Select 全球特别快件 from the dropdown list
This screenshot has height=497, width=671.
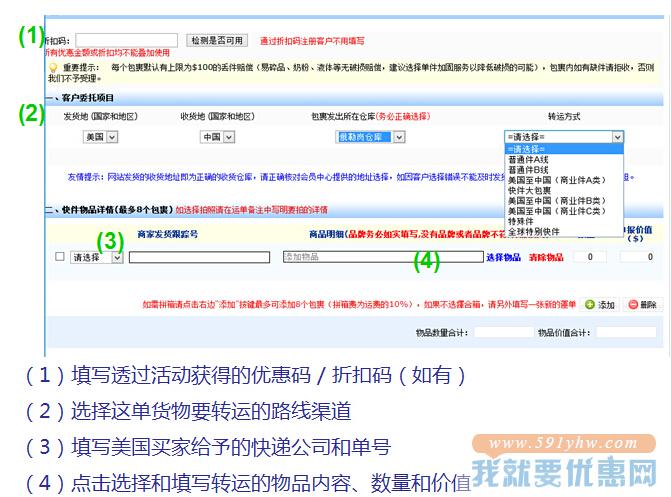pyautogui.click(x=564, y=231)
